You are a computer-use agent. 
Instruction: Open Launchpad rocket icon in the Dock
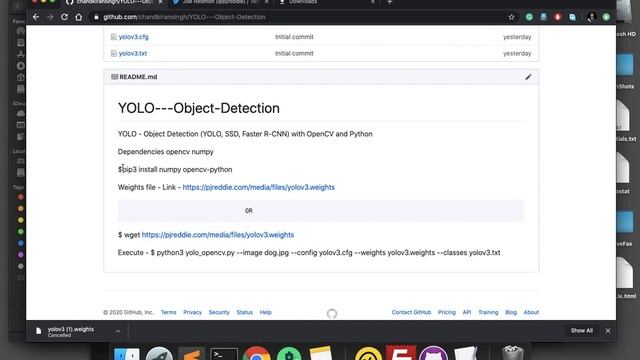click(x=159, y=353)
